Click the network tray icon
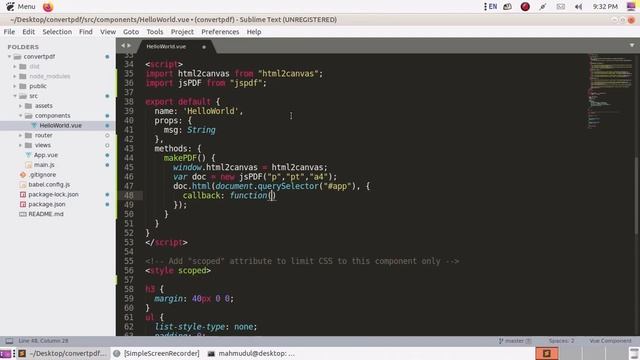The image size is (640, 360). point(507,7)
